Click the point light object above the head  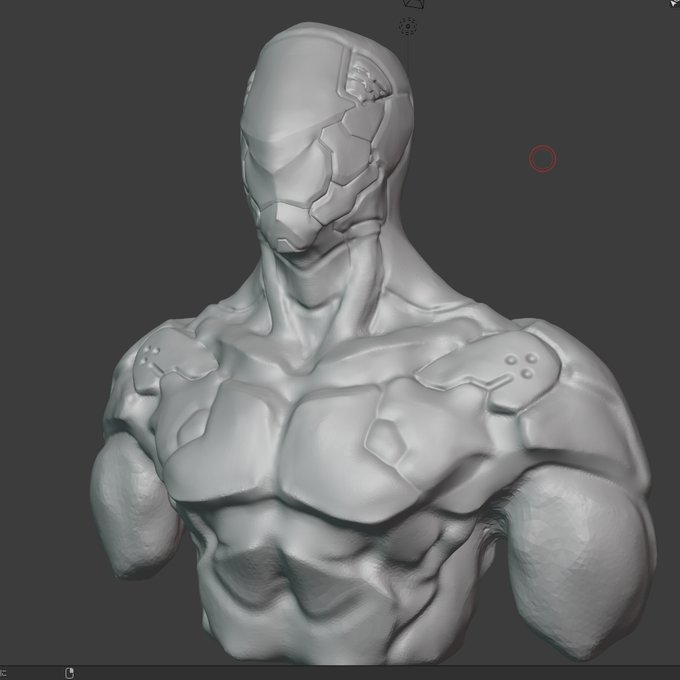click(408, 26)
